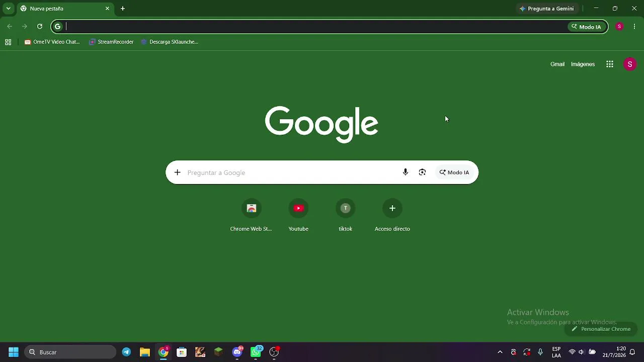The height and width of the screenshot is (362, 644).
Task: Open Microsoft Store from the taskbar
Action: (182, 352)
